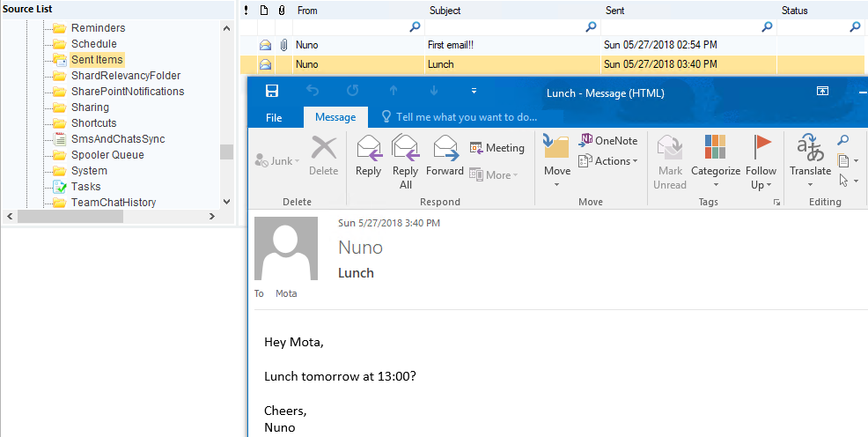Click the Source List scroll up arrow

point(226,28)
